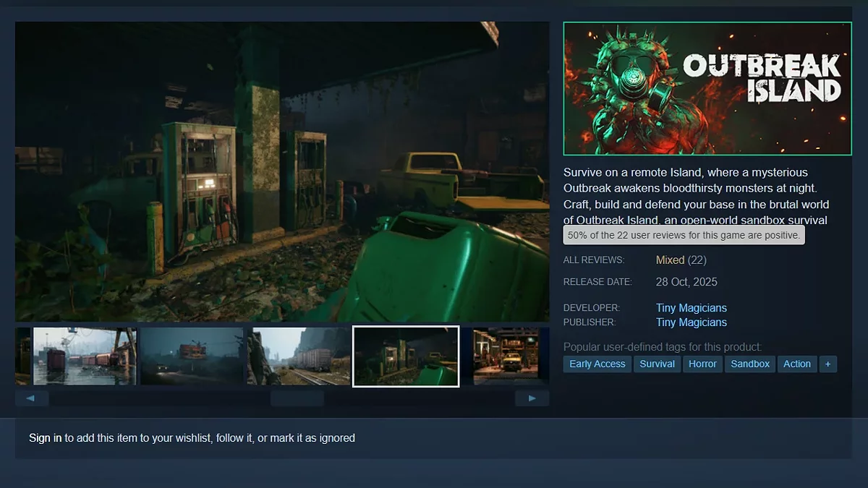The image size is (868, 488).
Task: Click the Sign in link
Action: [45, 438]
